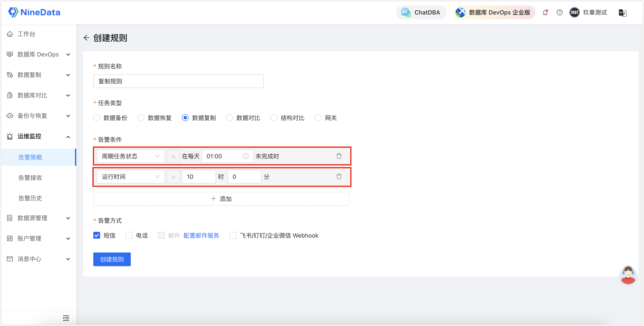Open the notification bell icon
Image resolution: width=644 pixels, height=326 pixels.
click(545, 13)
